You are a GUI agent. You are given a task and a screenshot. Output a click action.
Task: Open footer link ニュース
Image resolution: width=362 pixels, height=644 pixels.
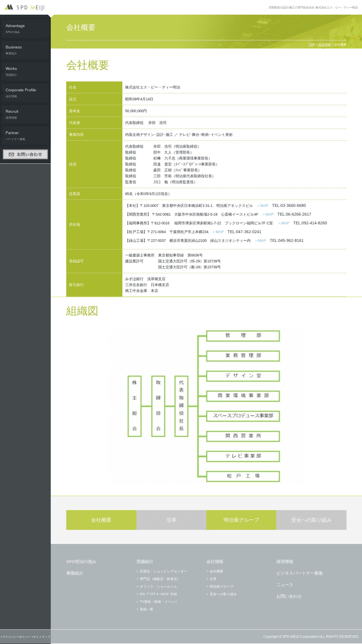285,585
